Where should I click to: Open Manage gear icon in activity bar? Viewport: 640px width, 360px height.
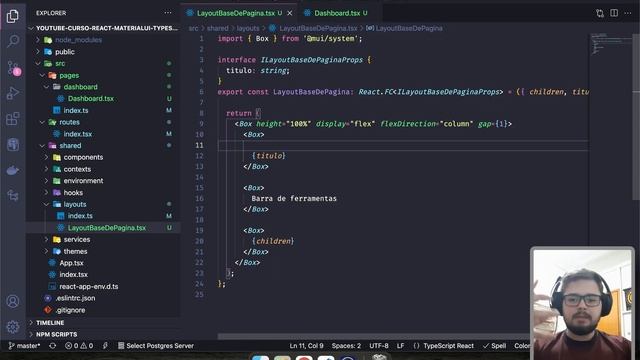point(13,327)
